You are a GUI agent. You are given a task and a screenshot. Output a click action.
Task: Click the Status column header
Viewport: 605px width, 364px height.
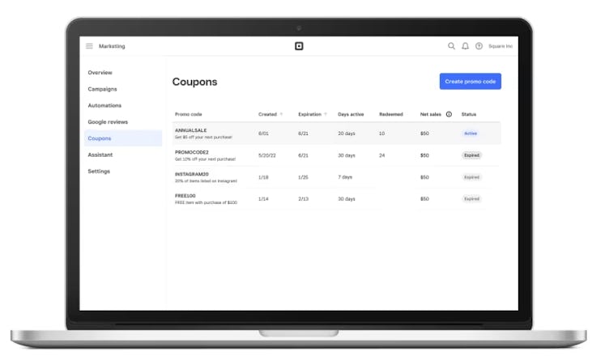[469, 114]
